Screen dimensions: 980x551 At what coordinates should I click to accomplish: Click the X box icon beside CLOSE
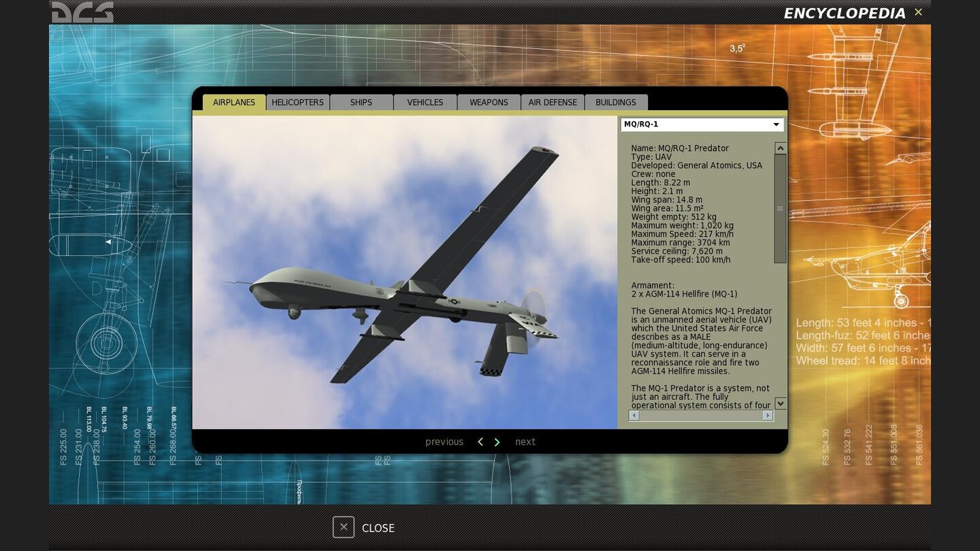[344, 527]
